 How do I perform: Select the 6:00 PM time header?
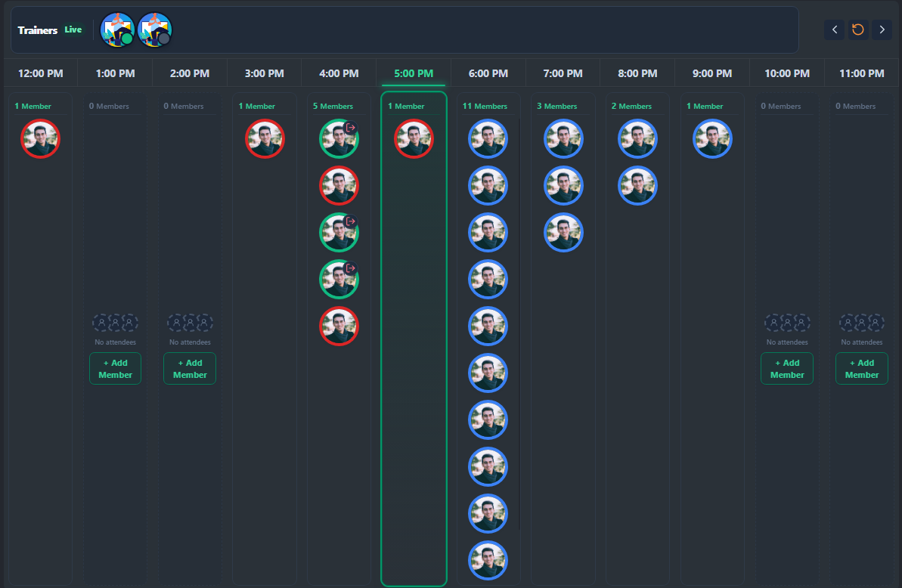click(488, 73)
